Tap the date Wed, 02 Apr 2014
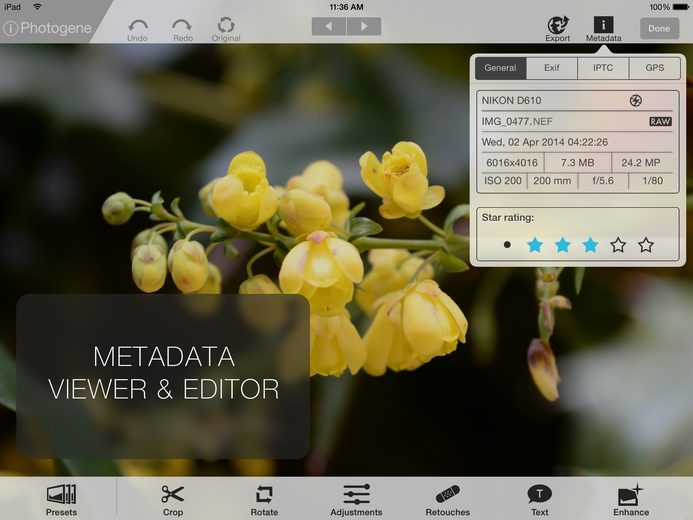The width and height of the screenshot is (693, 520). click(x=544, y=142)
